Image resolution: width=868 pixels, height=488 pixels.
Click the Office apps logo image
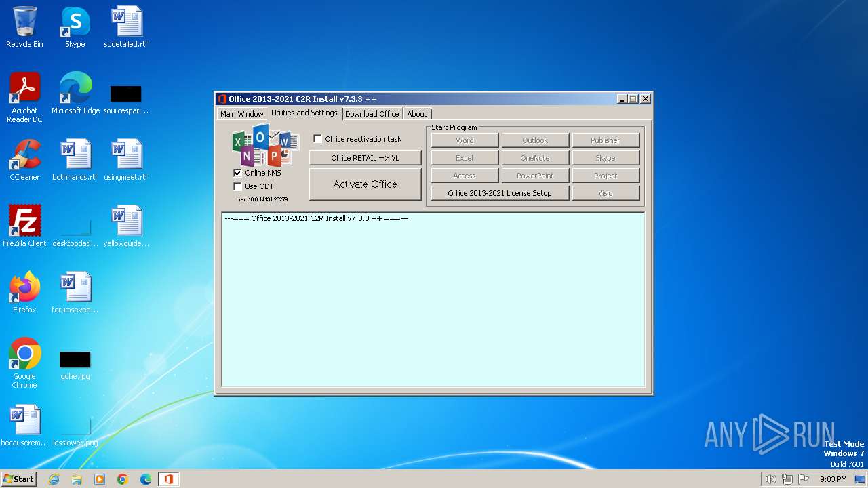265,146
